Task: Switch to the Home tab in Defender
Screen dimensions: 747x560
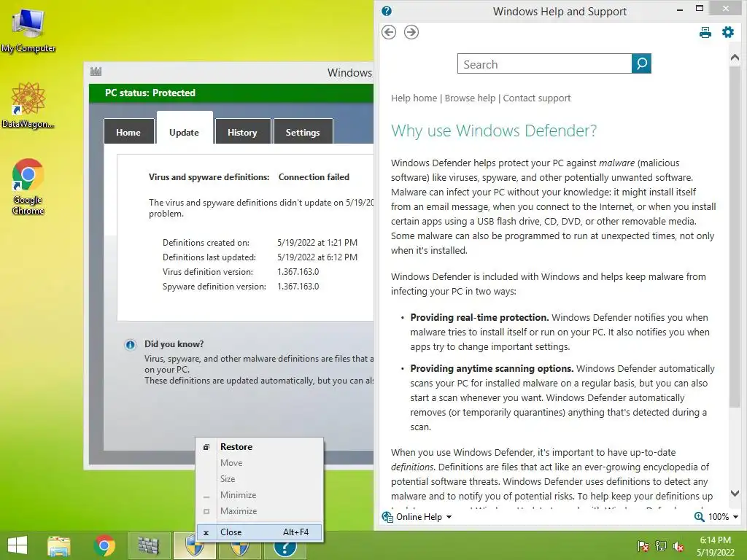Action: [128, 132]
